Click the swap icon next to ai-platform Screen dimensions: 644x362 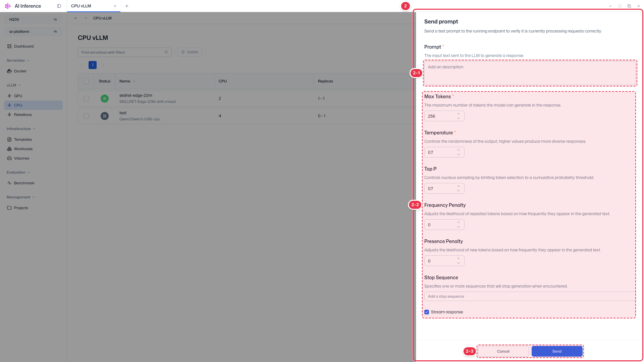(55, 32)
